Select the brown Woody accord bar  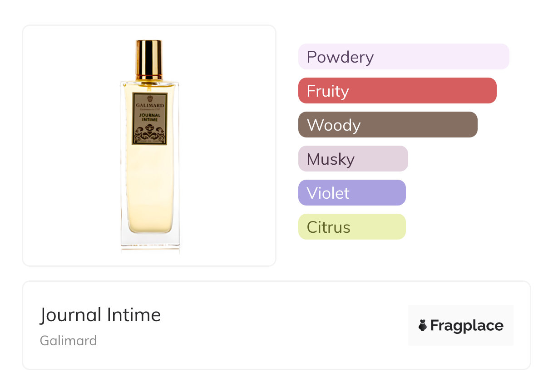388,125
